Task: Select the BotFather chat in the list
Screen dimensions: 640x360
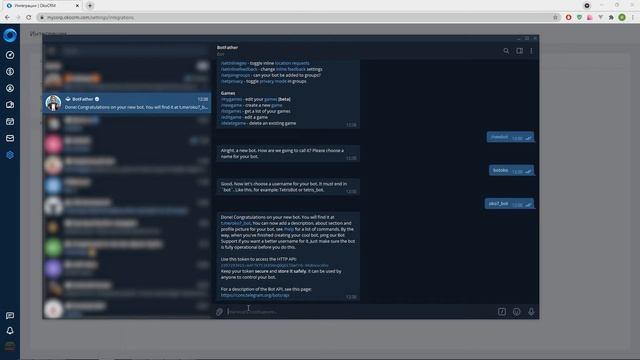Action: (127, 103)
